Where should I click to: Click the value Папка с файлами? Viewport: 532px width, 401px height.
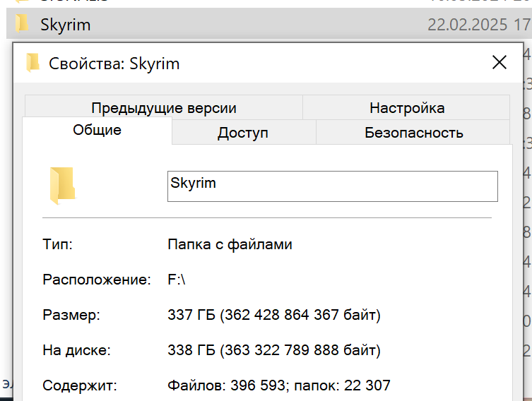pyautogui.click(x=230, y=244)
